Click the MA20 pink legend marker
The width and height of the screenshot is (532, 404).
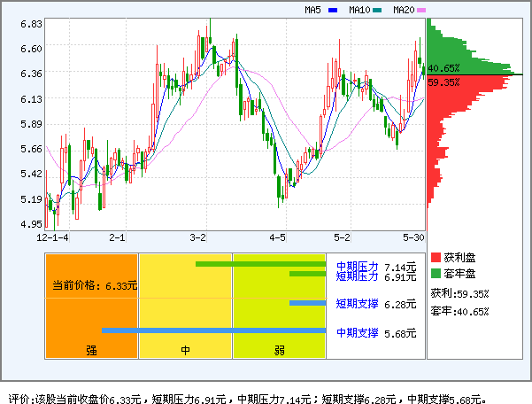[x=421, y=11]
